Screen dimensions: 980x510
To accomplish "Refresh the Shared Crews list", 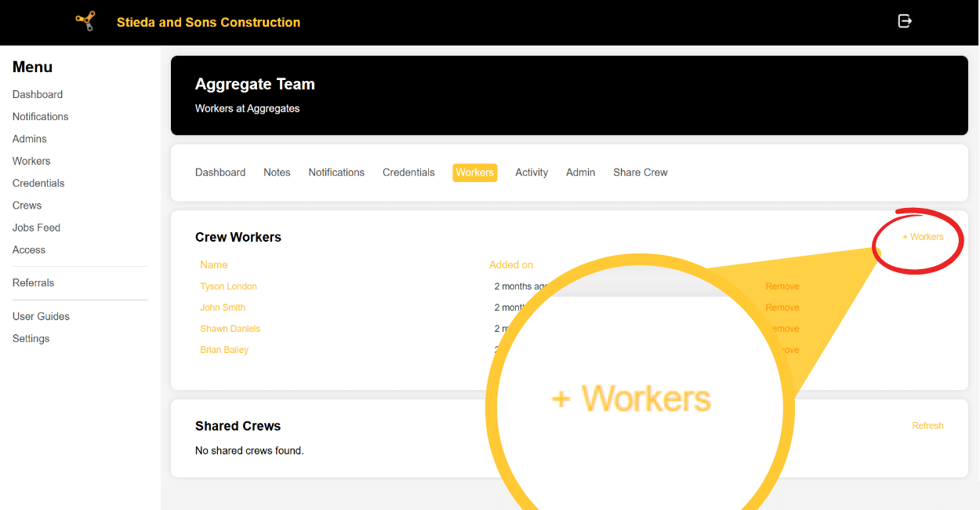I will click(927, 426).
